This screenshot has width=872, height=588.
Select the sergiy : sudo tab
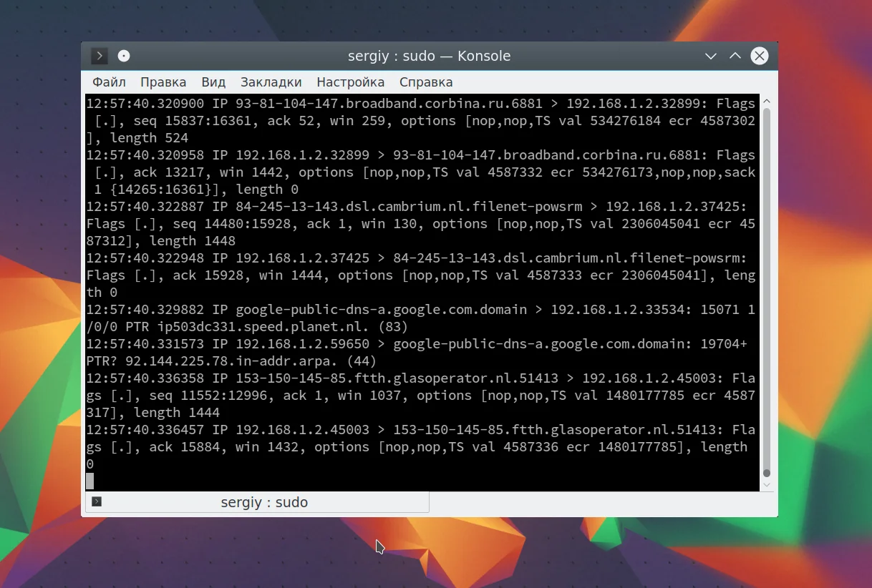point(257,502)
